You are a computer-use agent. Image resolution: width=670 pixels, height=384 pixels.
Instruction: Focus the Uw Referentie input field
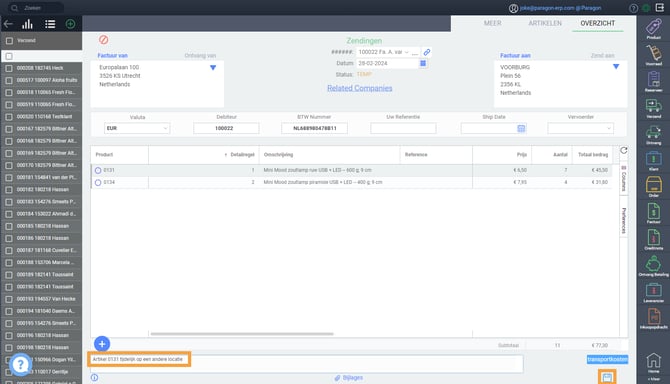tap(403, 128)
